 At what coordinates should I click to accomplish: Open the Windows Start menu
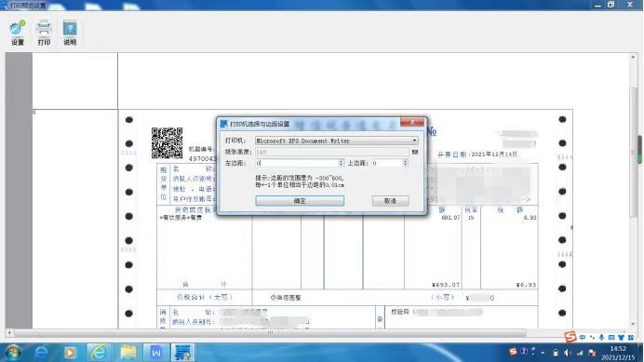coord(13,353)
